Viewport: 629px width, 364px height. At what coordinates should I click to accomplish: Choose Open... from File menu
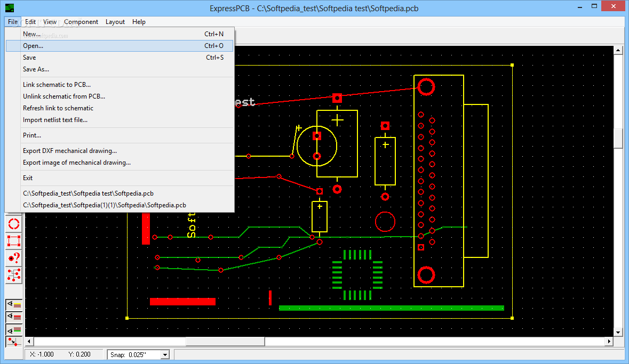(x=120, y=46)
